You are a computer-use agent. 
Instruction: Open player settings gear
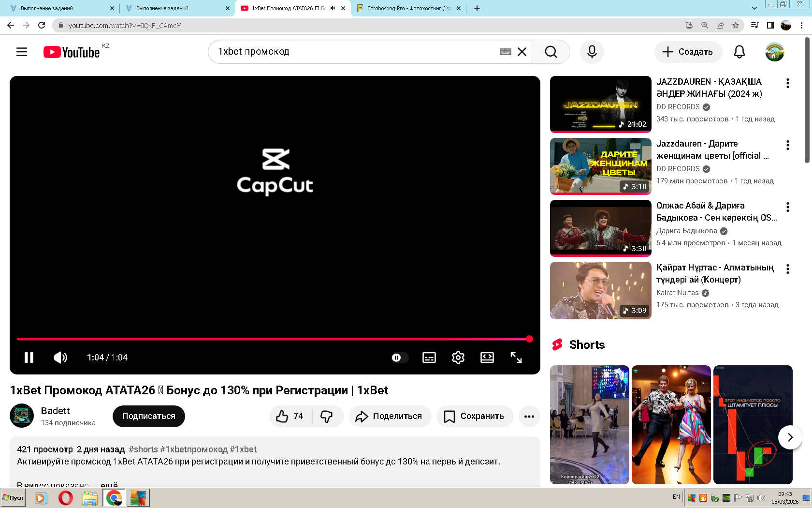point(458,358)
